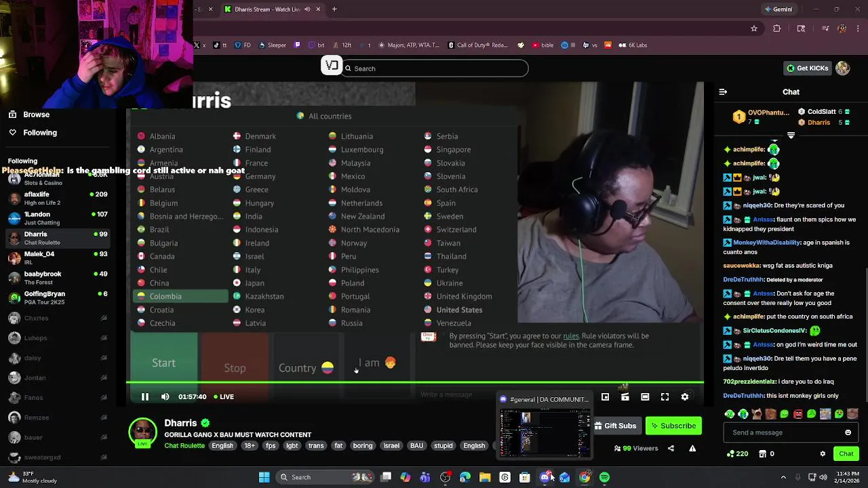Open Microsoft Edge from taskbar
Viewport: 868px width, 488px height.
coord(465,477)
